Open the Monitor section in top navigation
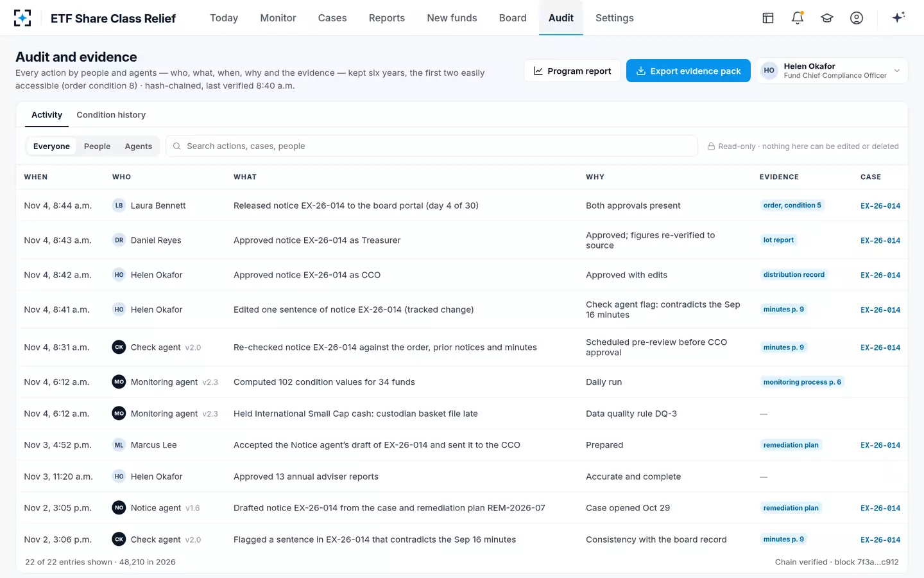The width and height of the screenshot is (924, 578). [278, 18]
